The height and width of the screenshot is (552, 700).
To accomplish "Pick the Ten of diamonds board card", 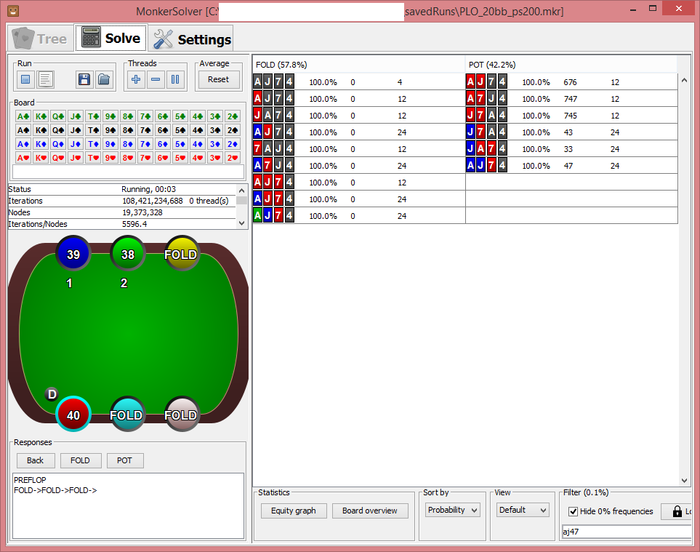I will 93,144.
